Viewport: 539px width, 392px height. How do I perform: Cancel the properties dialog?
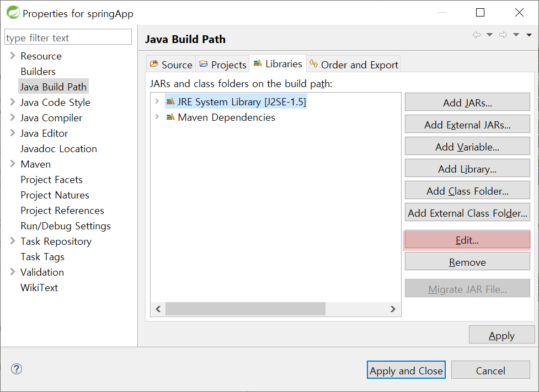click(x=490, y=370)
